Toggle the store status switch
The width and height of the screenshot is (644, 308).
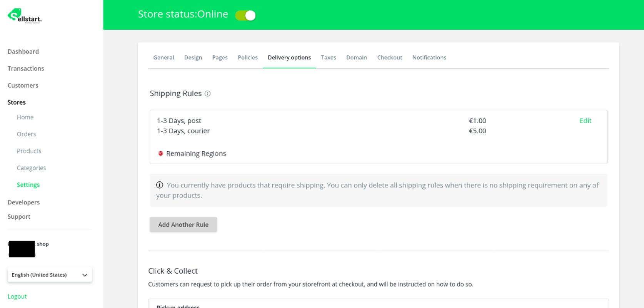coord(245,15)
